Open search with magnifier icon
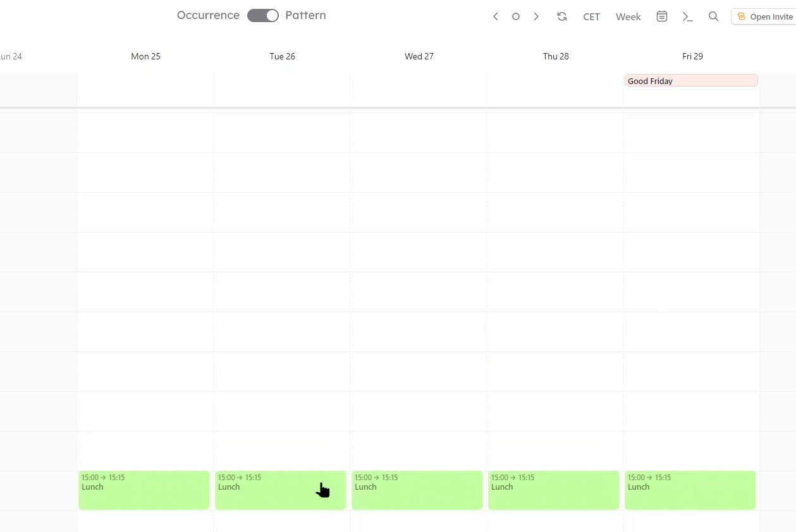 (x=714, y=16)
